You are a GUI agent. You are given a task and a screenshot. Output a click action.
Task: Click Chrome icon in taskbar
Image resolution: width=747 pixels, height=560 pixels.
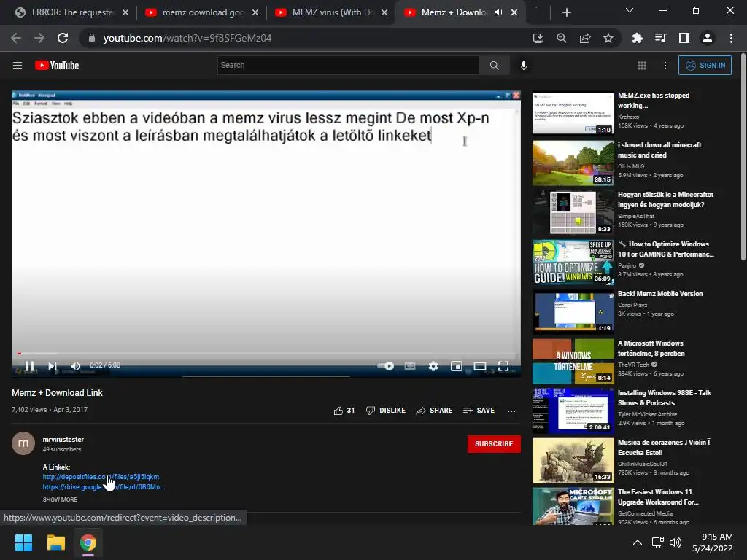(88, 542)
